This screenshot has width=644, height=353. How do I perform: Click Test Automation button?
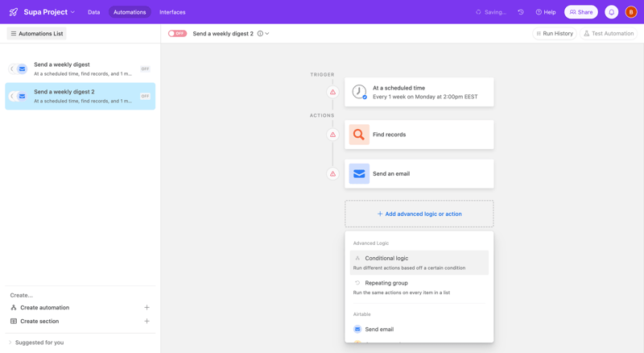point(609,33)
